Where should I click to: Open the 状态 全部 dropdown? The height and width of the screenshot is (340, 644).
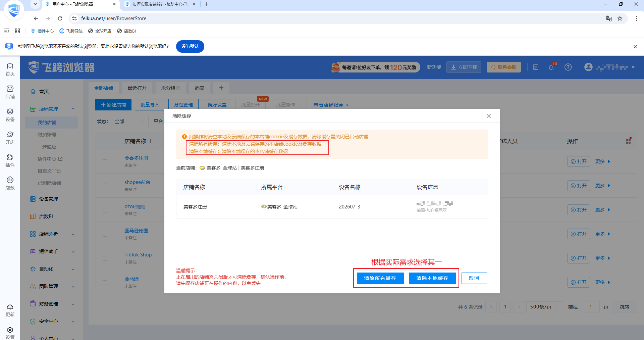pos(130,122)
